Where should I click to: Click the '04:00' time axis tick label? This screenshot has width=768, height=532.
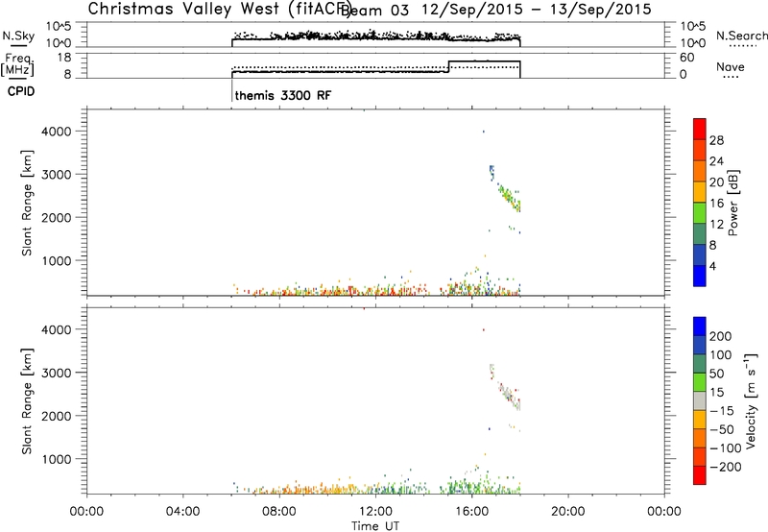[x=182, y=512]
